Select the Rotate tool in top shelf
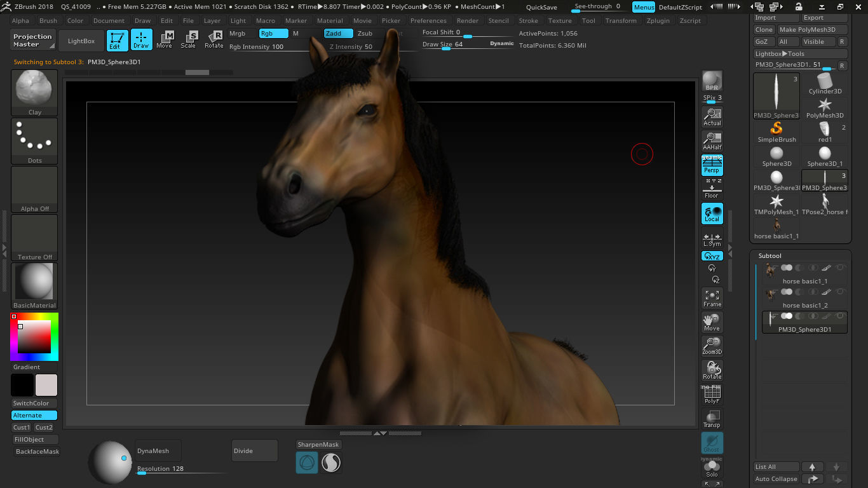The image size is (868, 488). (x=214, y=39)
